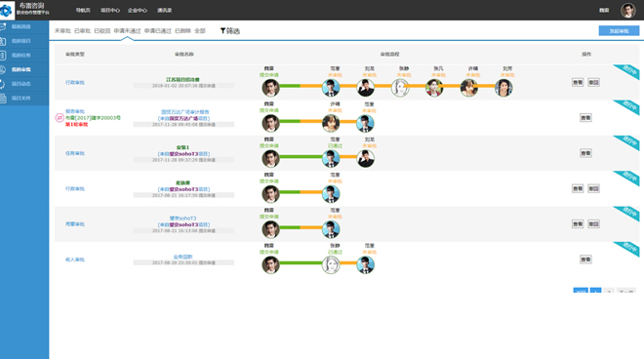Open 企业中心 in the top navigation
Screen dimensions: 644x359
(138, 11)
